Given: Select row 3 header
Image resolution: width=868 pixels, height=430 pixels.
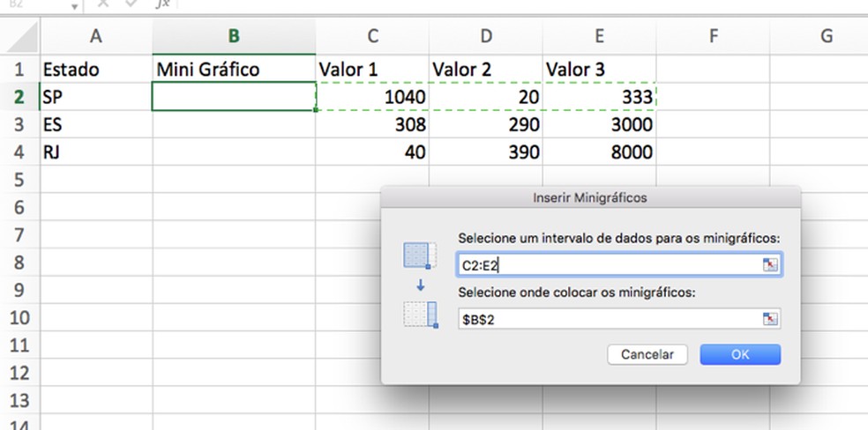Looking at the screenshot, I should tap(20, 124).
